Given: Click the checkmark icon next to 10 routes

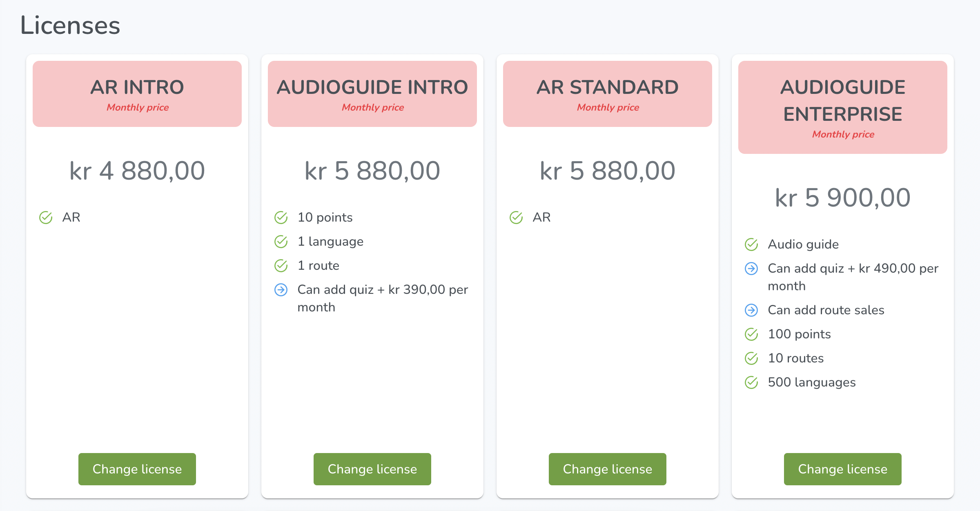Looking at the screenshot, I should (751, 358).
